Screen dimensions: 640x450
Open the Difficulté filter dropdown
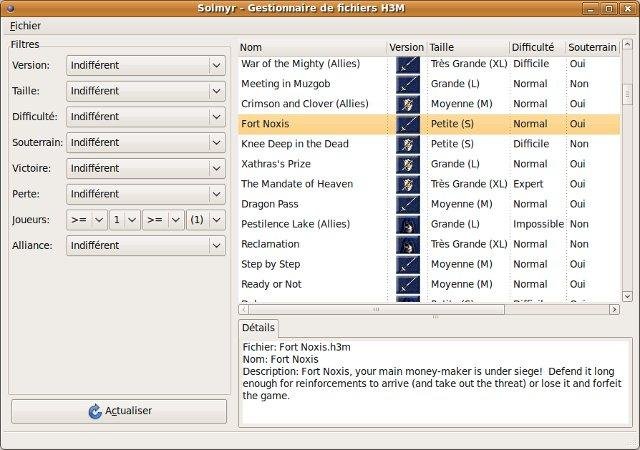click(x=146, y=117)
